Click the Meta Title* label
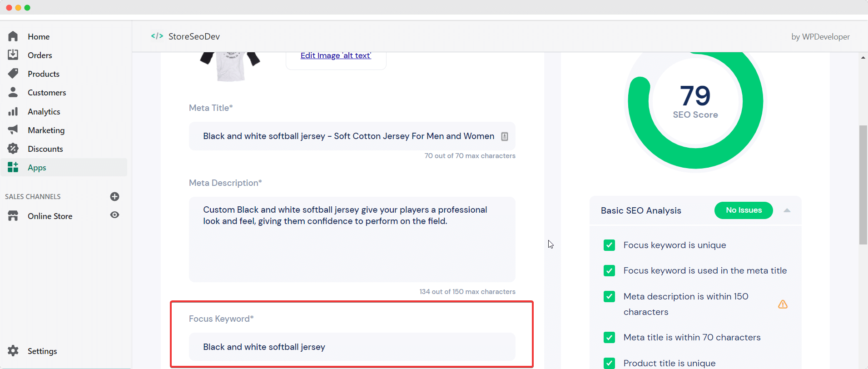This screenshot has width=868, height=369. click(211, 108)
